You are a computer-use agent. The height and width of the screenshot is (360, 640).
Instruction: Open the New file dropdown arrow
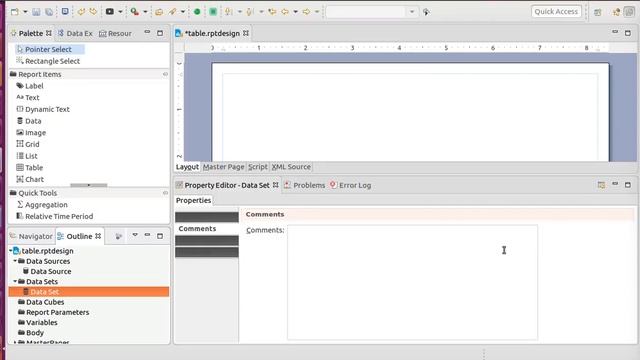(x=25, y=12)
